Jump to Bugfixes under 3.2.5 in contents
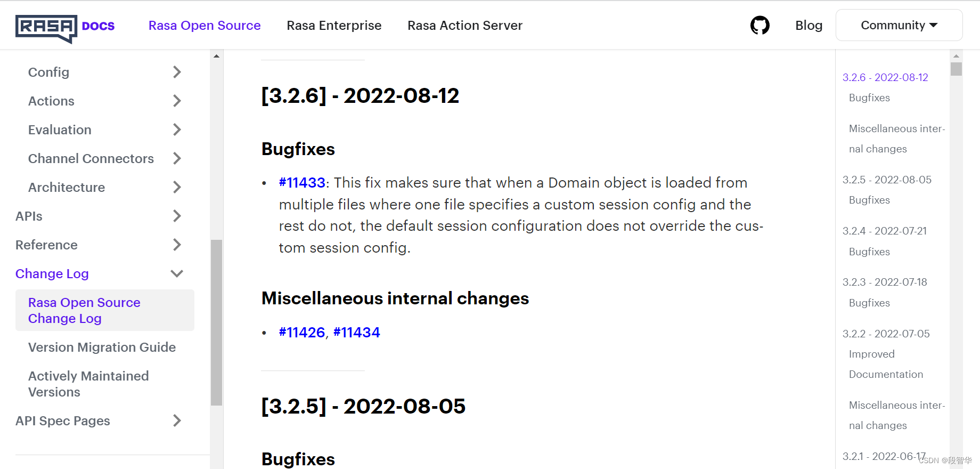980x469 pixels. click(x=869, y=200)
